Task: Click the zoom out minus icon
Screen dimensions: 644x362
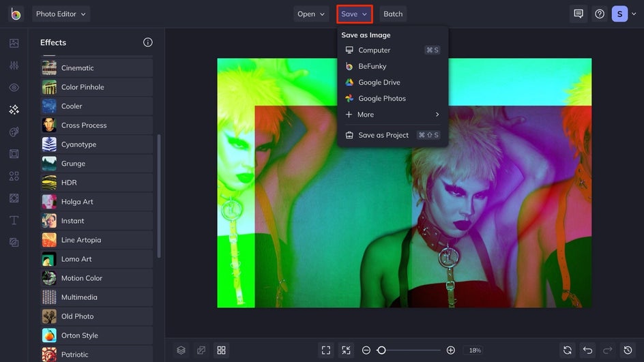Action: click(x=366, y=350)
